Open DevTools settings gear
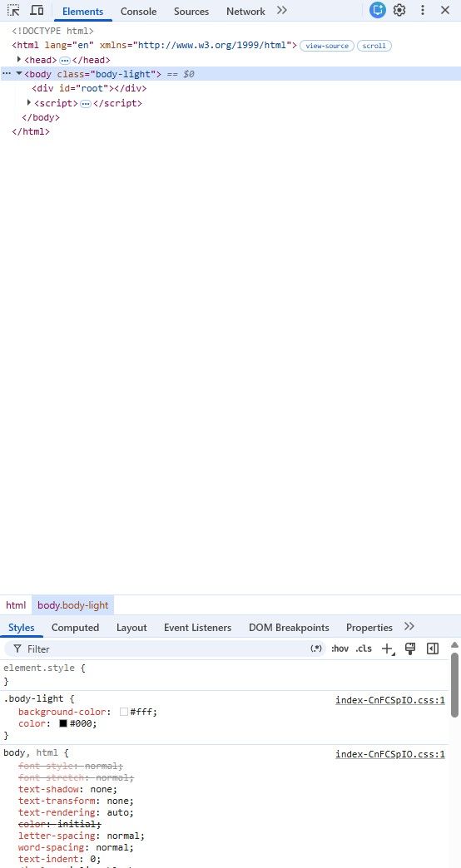The image size is (461, 868). (399, 10)
